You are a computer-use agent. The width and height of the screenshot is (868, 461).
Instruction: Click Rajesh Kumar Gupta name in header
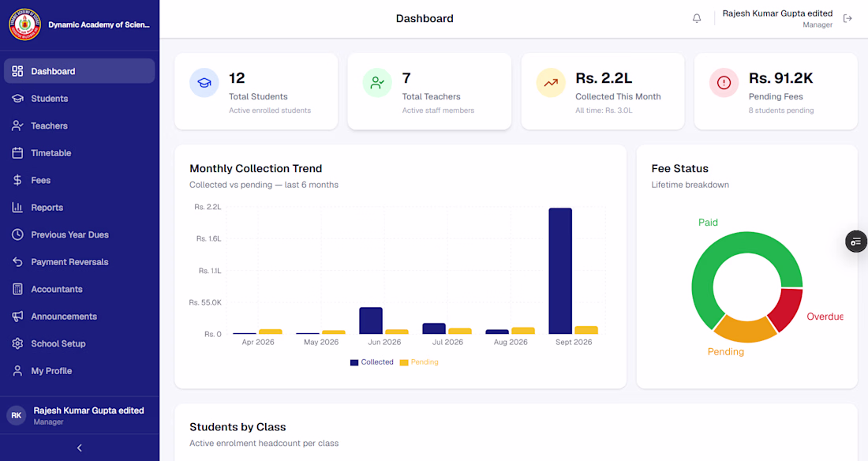click(777, 13)
